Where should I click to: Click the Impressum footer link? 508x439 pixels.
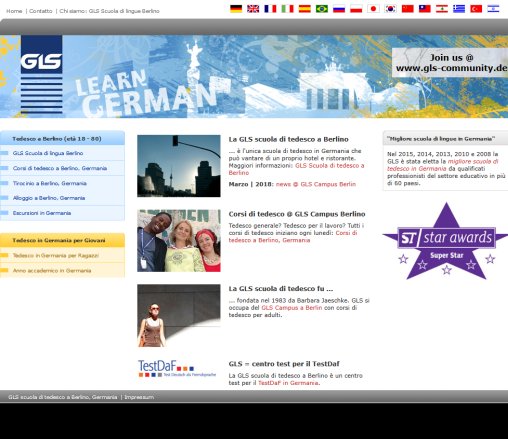coord(139,397)
